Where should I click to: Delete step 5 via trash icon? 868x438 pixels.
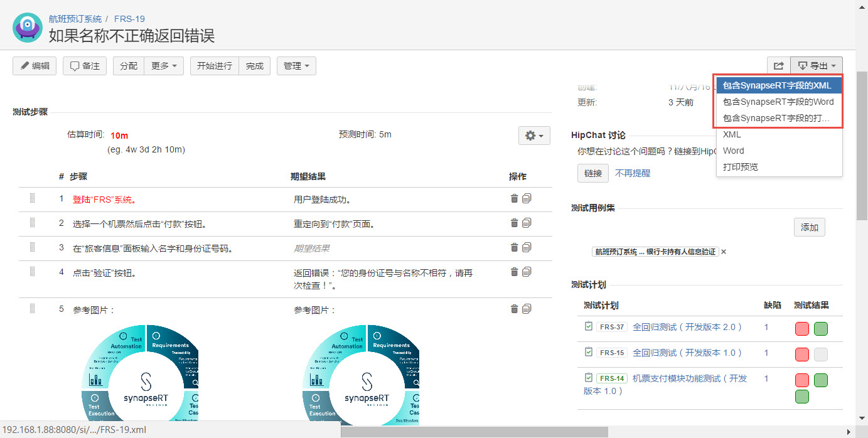[515, 309]
